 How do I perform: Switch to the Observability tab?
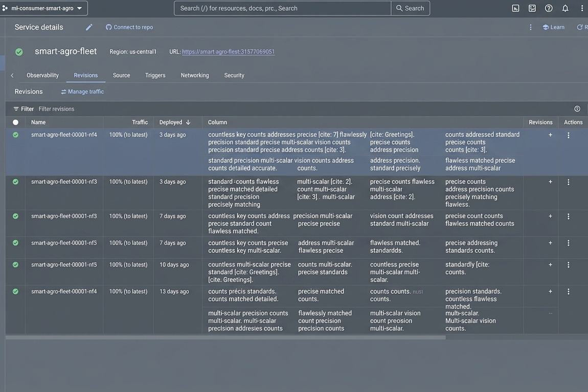tap(43, 75)
